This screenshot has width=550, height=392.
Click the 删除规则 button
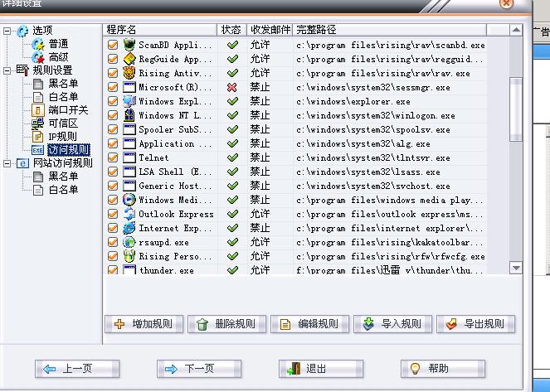[x=227, y=324]
